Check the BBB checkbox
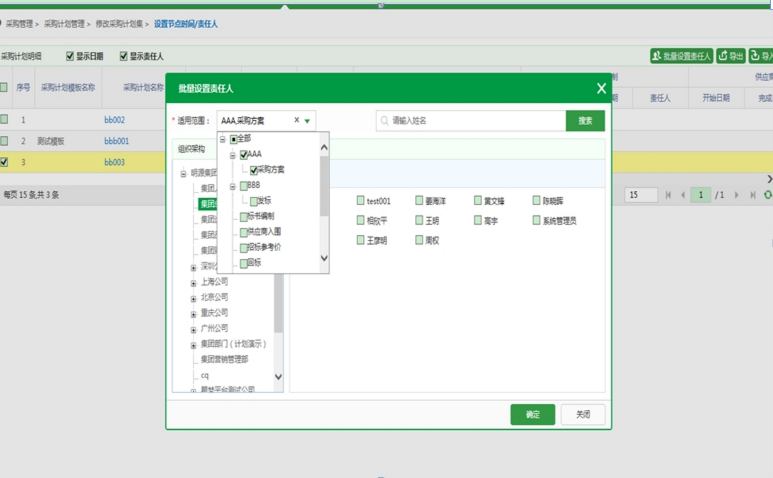Image resolution: width=773 pixels, height=478 pixels. point(244,186)
